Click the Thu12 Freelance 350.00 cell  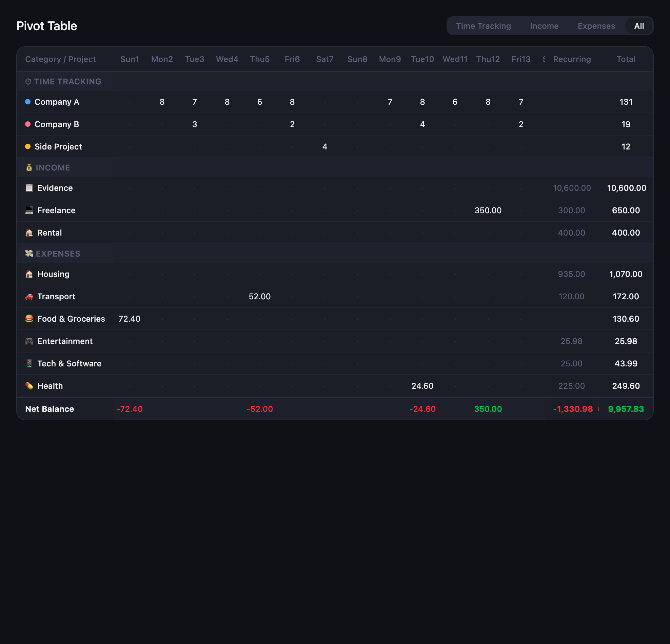[488, 210]
